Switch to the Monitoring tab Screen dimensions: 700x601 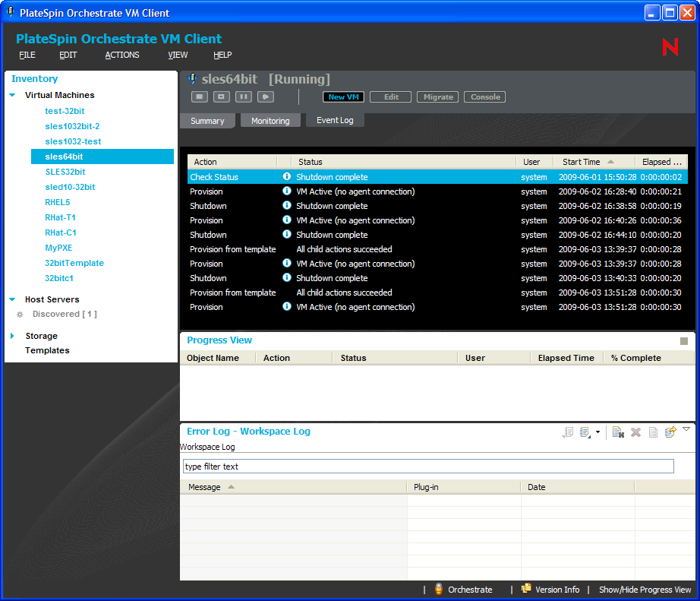coord(270,121)
